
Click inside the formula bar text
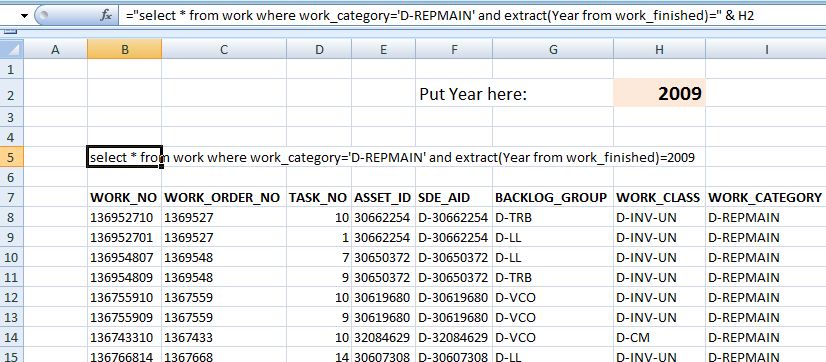click(x=439, y=15)
